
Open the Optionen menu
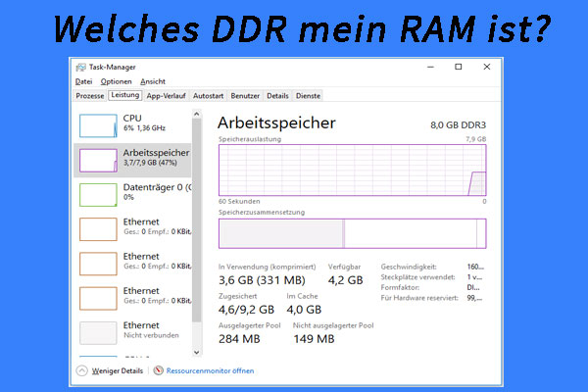pyautogui.click(x=116, y=81)
